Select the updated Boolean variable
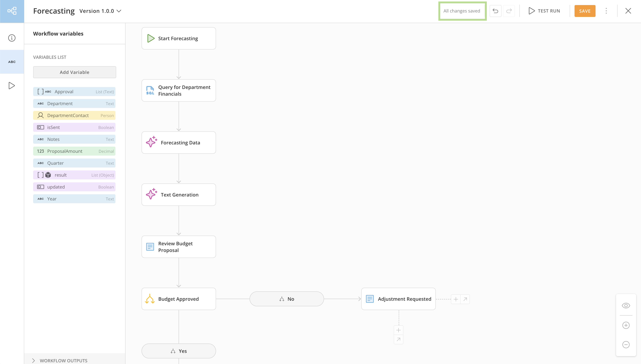 pos(74,187)
